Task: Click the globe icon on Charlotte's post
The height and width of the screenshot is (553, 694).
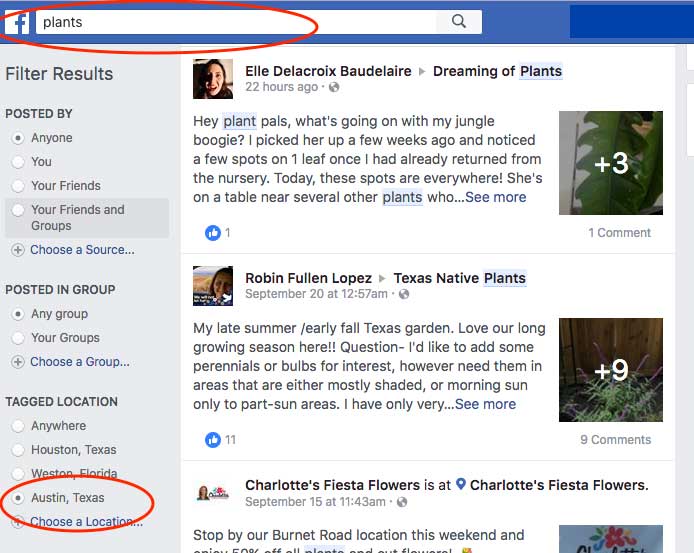Action: 402,502
